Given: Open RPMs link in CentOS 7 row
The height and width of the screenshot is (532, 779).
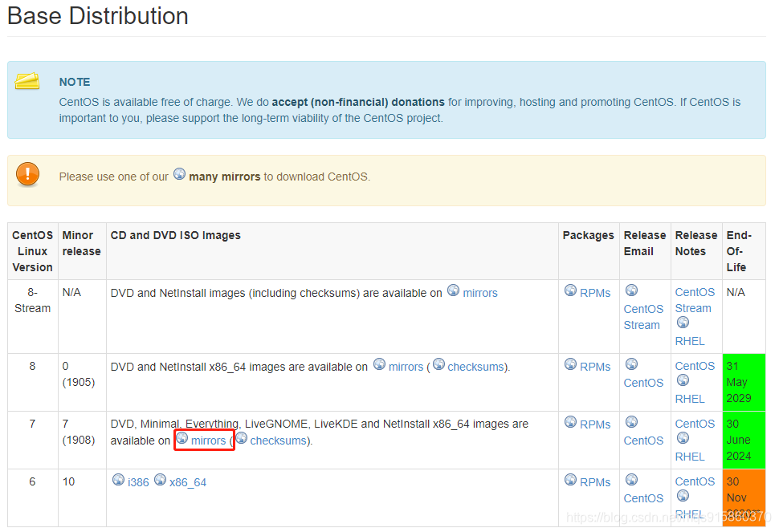Looking at the screenshot, I should point(595,424).
